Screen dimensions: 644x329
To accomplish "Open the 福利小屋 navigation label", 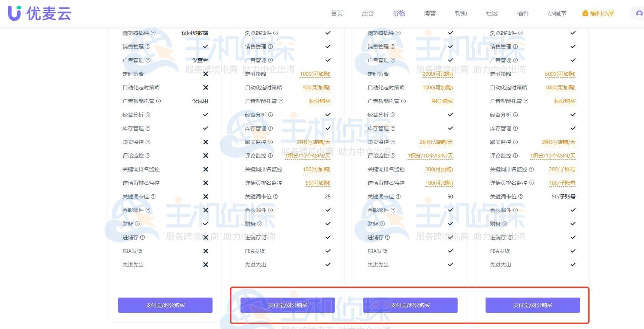I will pos(602,13).
